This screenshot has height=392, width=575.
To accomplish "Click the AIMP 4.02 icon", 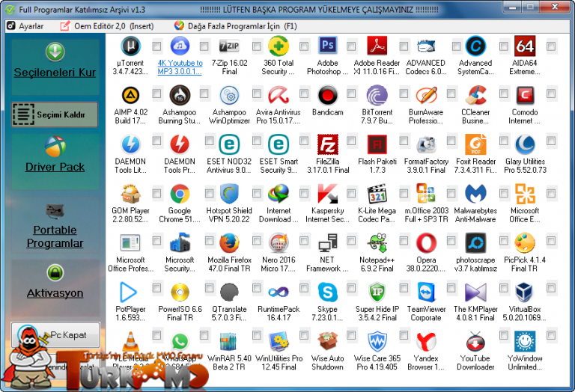I will (x=130, y=95).
